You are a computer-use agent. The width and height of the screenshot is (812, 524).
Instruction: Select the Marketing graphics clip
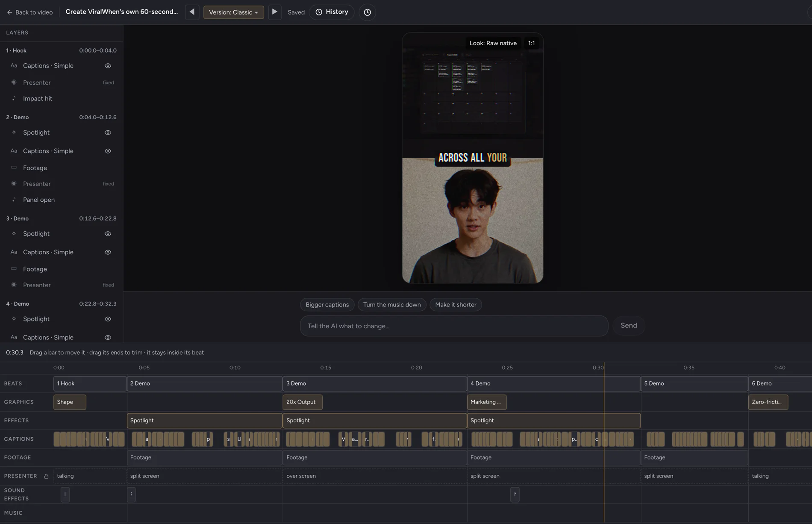click(x=486, y=402)
